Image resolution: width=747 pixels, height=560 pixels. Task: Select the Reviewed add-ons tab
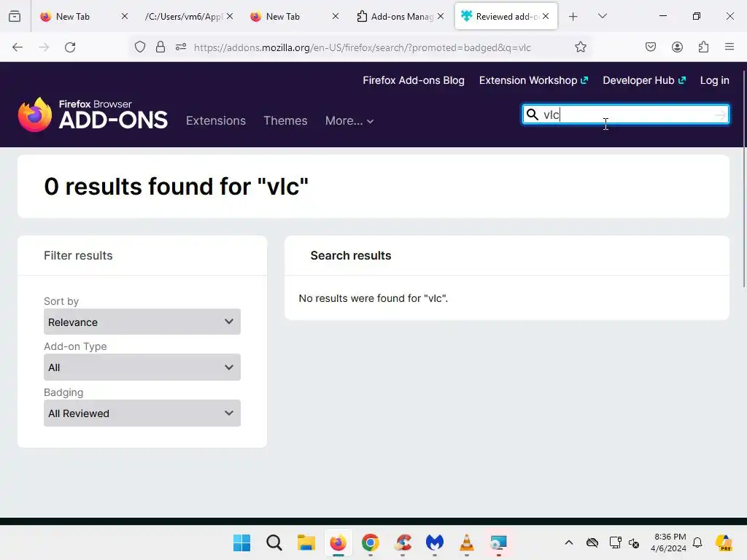(x=506, y=17)
